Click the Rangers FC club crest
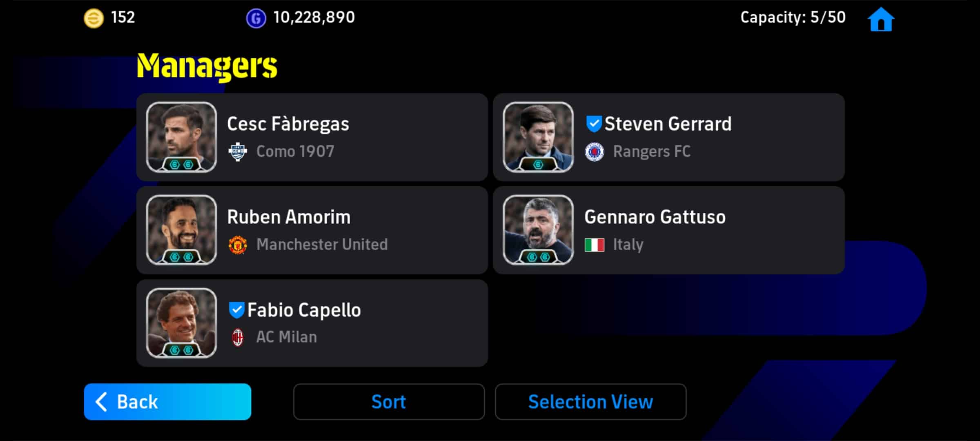This screenshot has width=980, height=441. click(x=595, y=152)
